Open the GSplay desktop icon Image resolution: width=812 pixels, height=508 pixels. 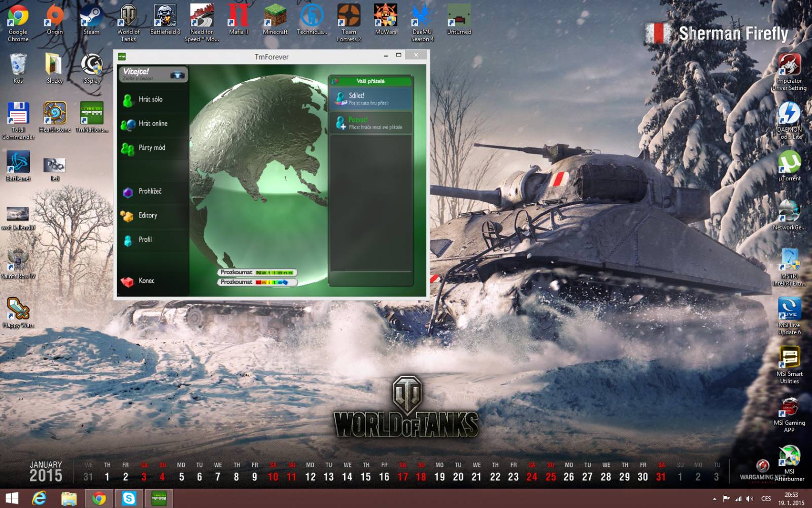pyautogui.click(x=92, y=69)
